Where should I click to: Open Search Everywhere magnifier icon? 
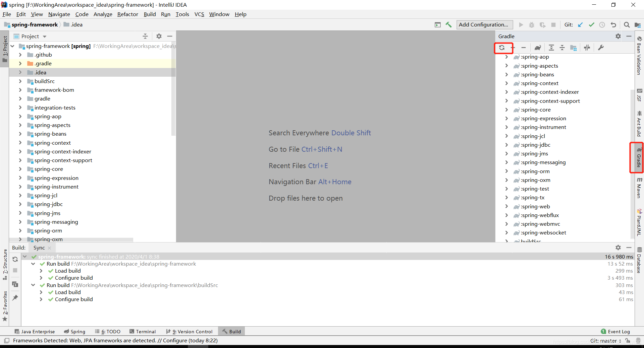point(627,25)
